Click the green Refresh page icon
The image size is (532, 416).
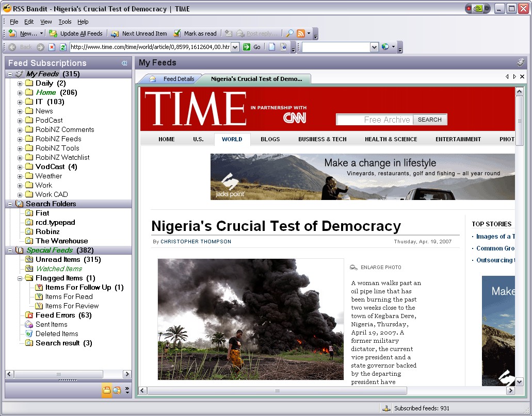click(63, 47)
